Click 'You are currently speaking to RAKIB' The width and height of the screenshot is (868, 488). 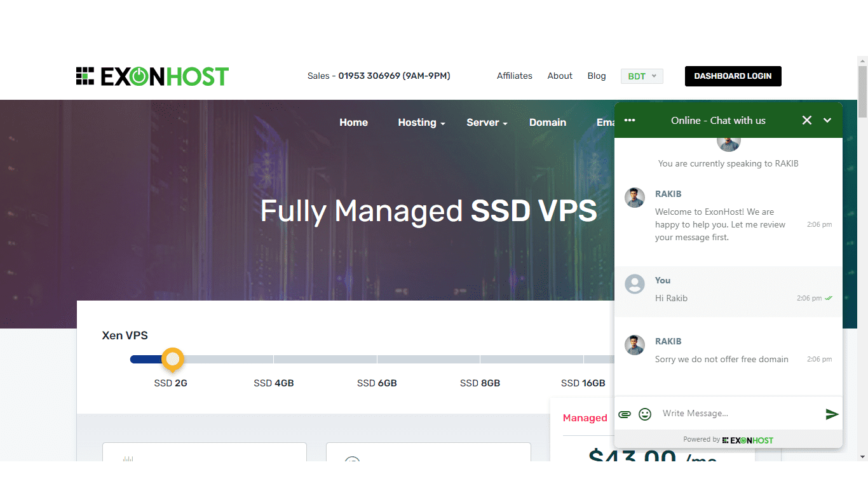point(728,163)
